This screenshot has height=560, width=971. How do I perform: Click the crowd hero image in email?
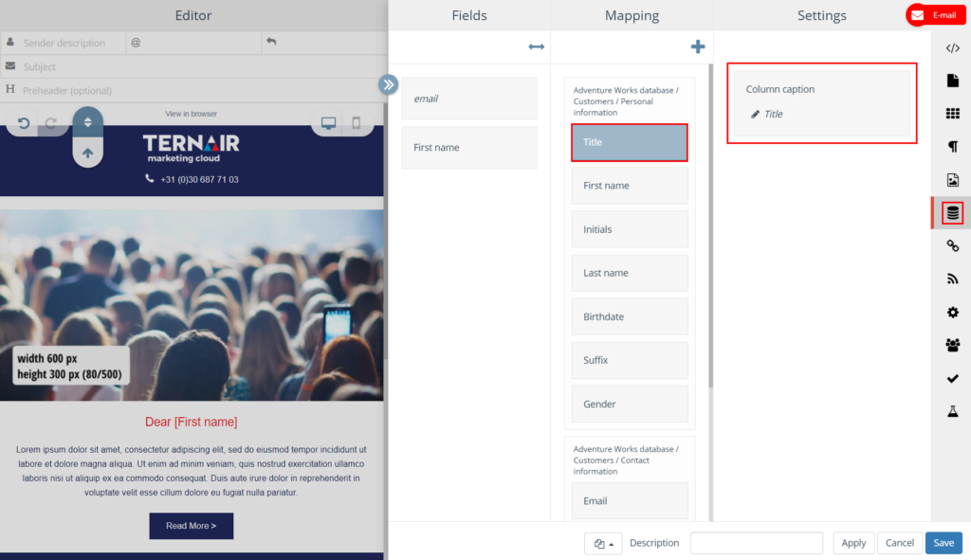tap(192, 305)
